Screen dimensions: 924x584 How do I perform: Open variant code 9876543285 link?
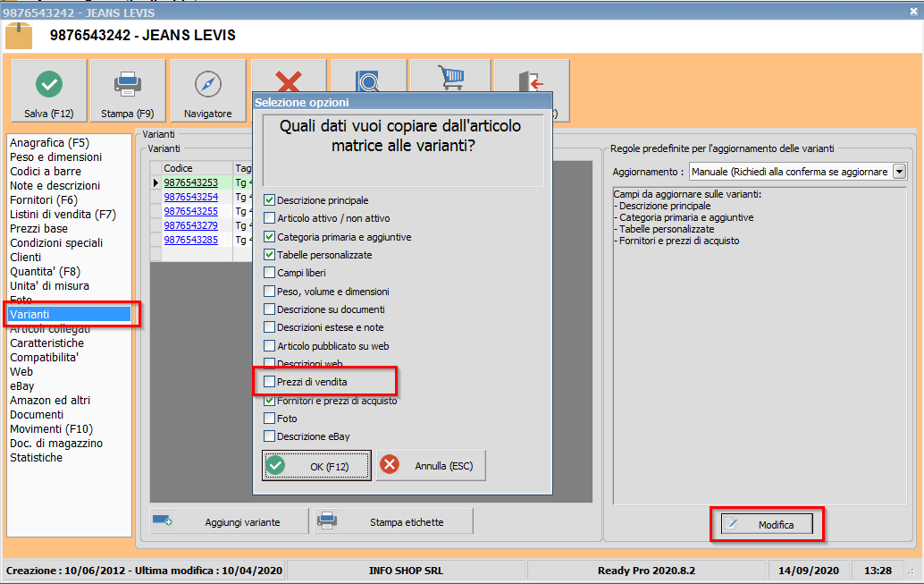tap(191, 240)
